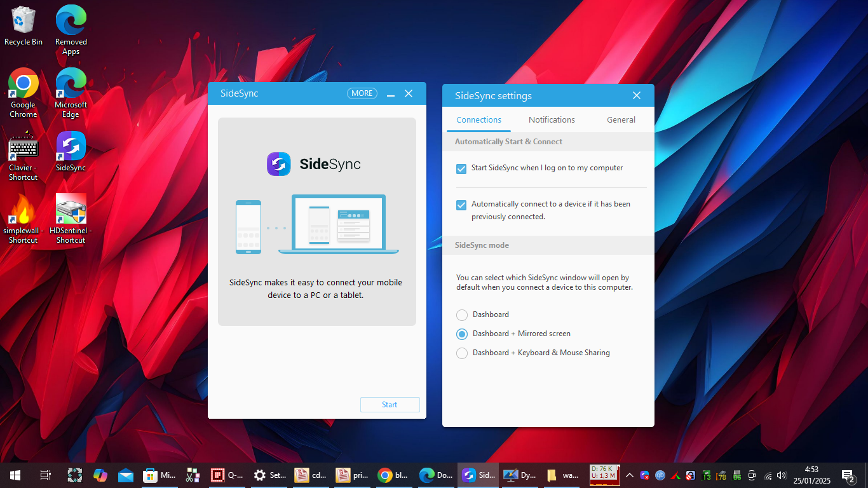The image size is (868, 488).
Task: Click the green '06' tray indicator
Action: click(736, 475)
